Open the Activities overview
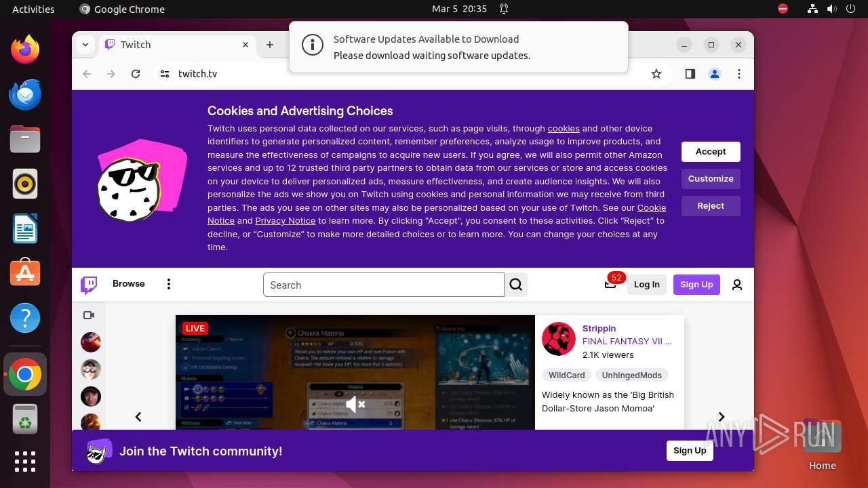The image size is (868, 488). point(33,9)
